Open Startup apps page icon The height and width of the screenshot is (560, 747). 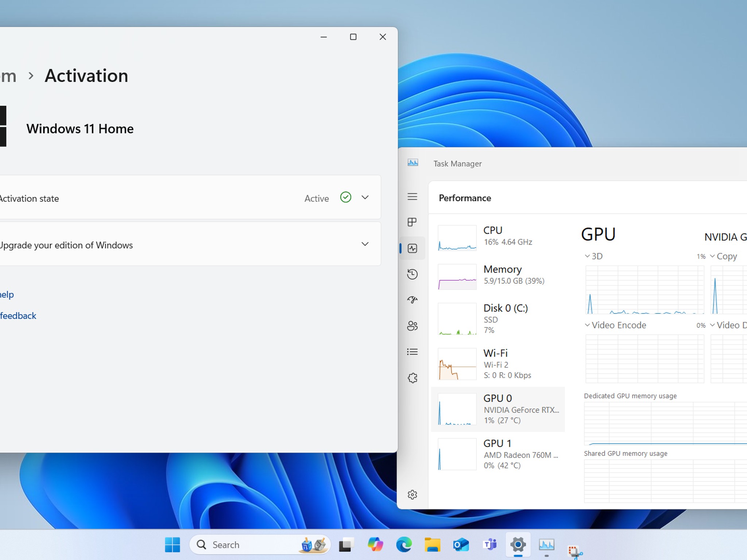pos(412,300)
